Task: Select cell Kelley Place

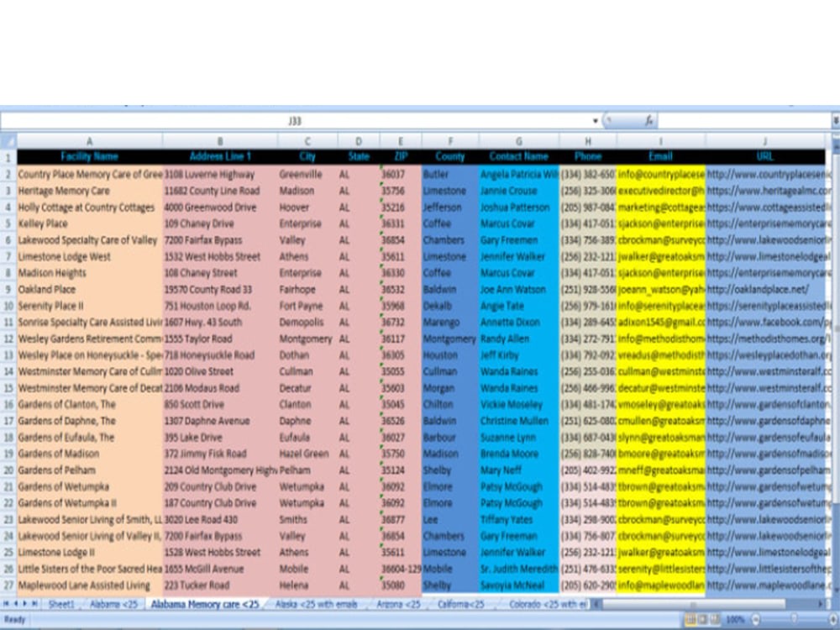Action: coord(90,224)
